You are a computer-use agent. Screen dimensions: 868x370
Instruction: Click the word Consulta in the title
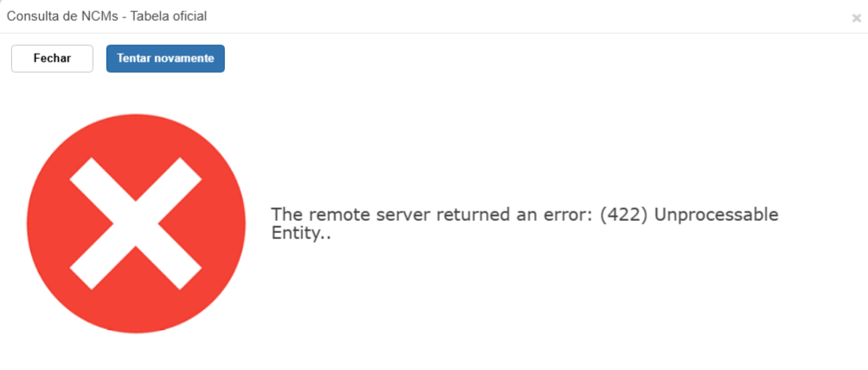pos(32,16)
